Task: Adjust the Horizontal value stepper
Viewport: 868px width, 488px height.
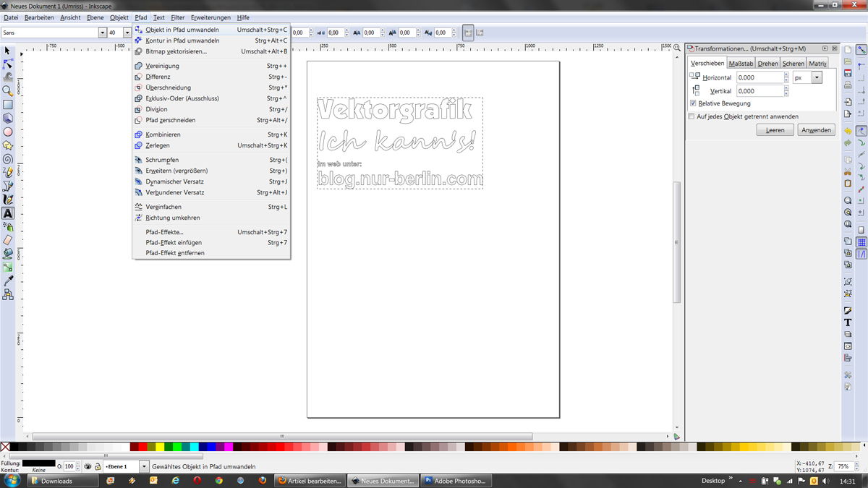Action: [785, 77]
